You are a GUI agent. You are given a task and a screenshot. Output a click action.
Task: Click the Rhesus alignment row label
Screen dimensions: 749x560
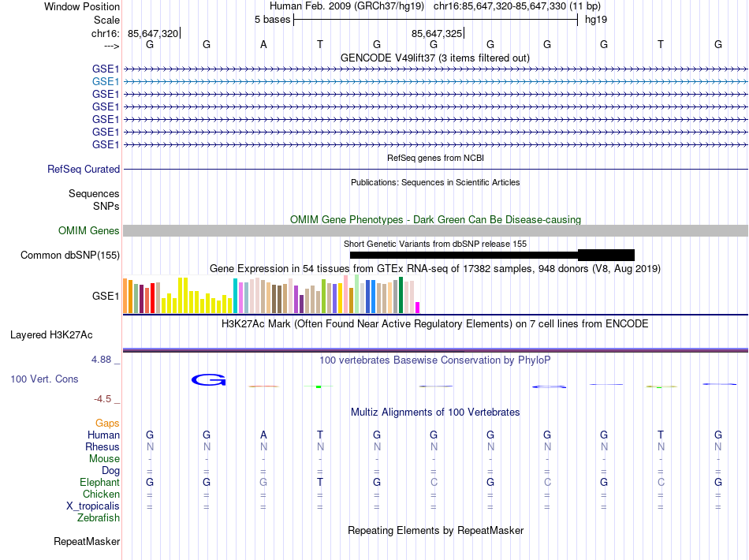pos(102,446)
